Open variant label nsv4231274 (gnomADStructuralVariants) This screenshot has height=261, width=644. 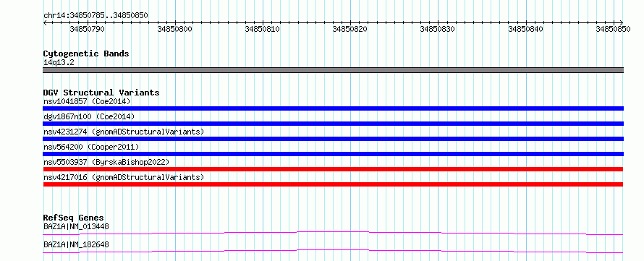coord(124,132)
